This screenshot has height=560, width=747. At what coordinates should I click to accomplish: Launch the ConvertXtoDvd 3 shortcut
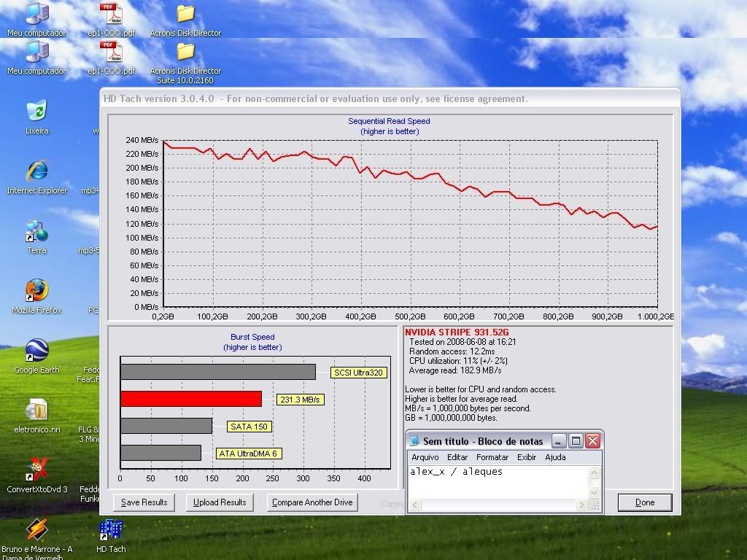point(36,470)
